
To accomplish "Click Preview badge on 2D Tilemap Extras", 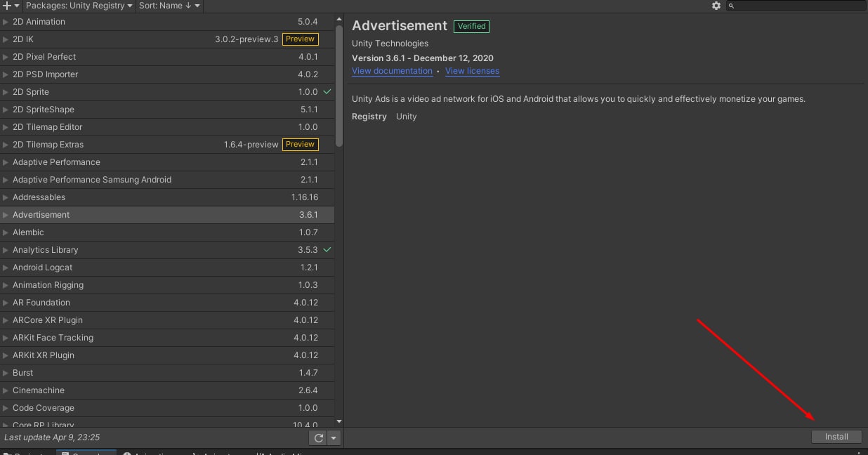I will [300, 145].
